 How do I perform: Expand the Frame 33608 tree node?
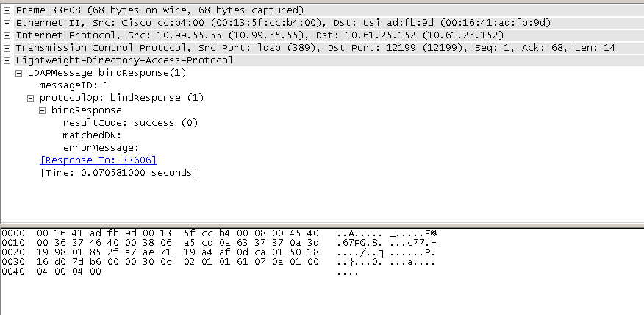tap(7, 11)
